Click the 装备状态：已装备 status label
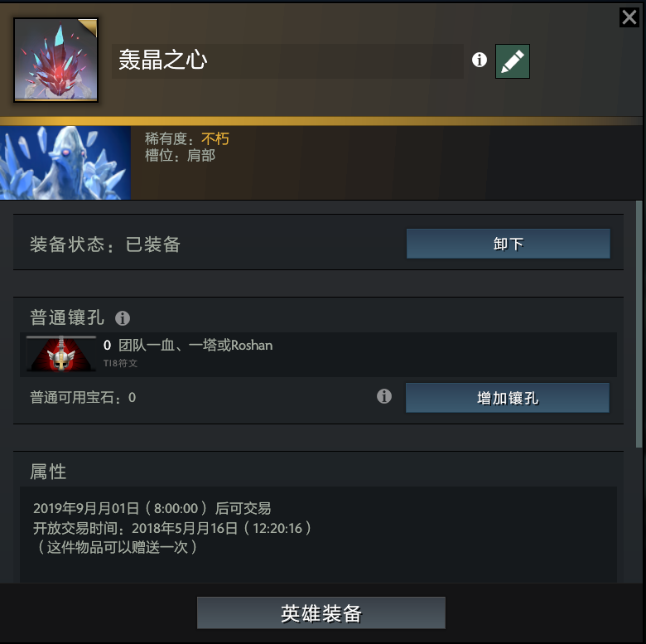 (105, 245)
